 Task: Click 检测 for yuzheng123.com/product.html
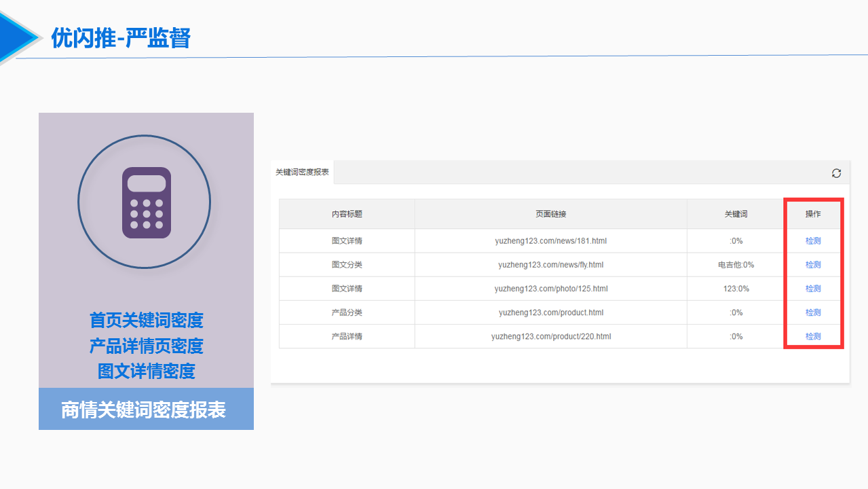tap(813, 312)
